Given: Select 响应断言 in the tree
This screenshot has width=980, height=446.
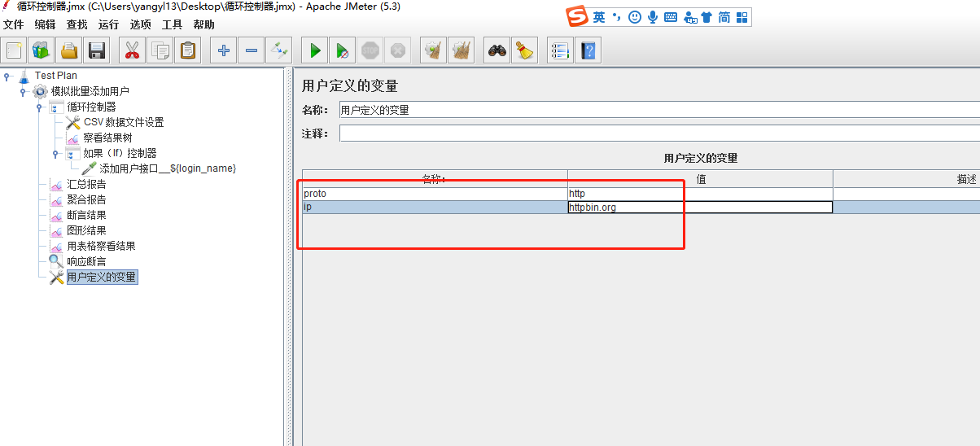Looking at the screenshot, I should 86,261.
